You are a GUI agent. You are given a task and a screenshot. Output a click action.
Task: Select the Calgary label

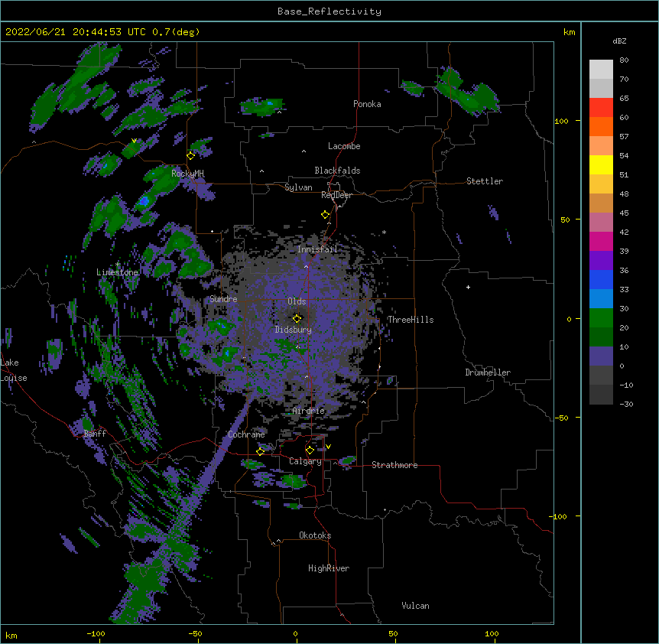305,461
